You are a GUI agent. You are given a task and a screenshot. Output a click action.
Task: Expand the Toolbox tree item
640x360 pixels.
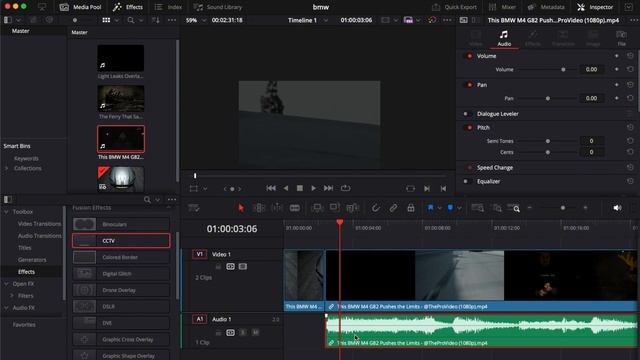tap(7, 212)
